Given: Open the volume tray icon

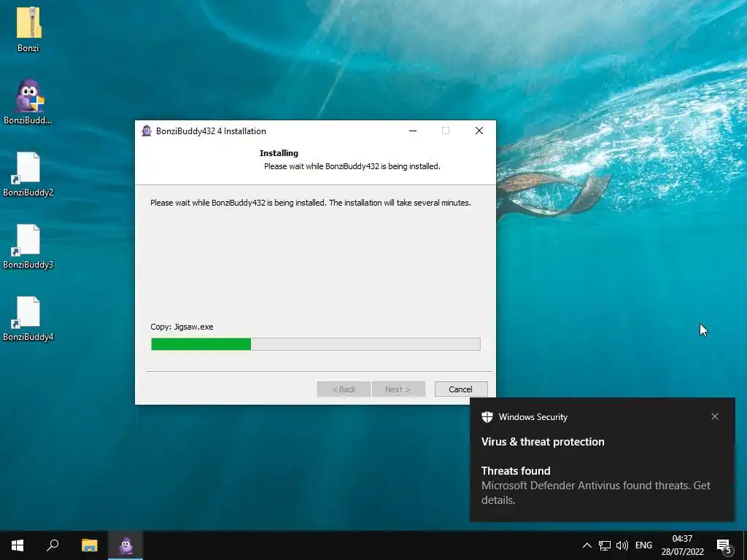Looking at the screenshot, I should [622, 545].
